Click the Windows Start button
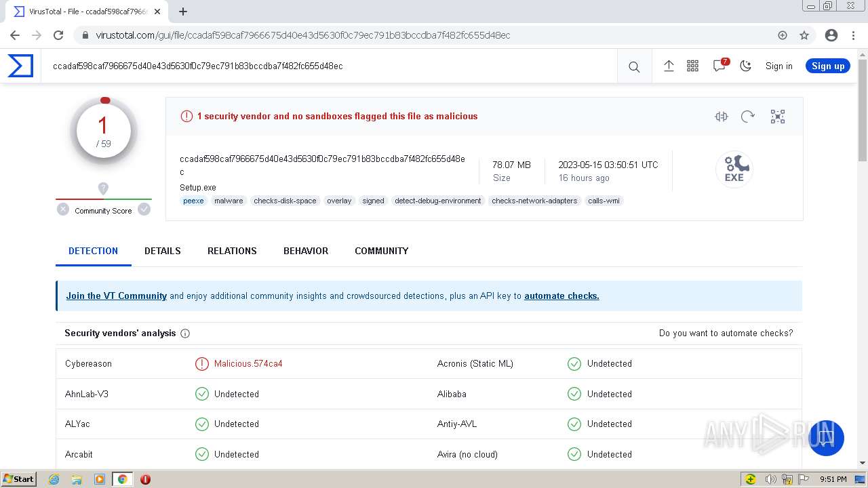The height and width of the screenshot is (488, 868). pos(19,479)
